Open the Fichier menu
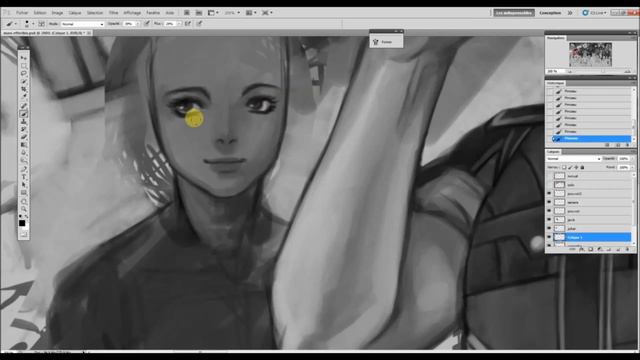This screenshot has width=640, height=360. point(22,13)
